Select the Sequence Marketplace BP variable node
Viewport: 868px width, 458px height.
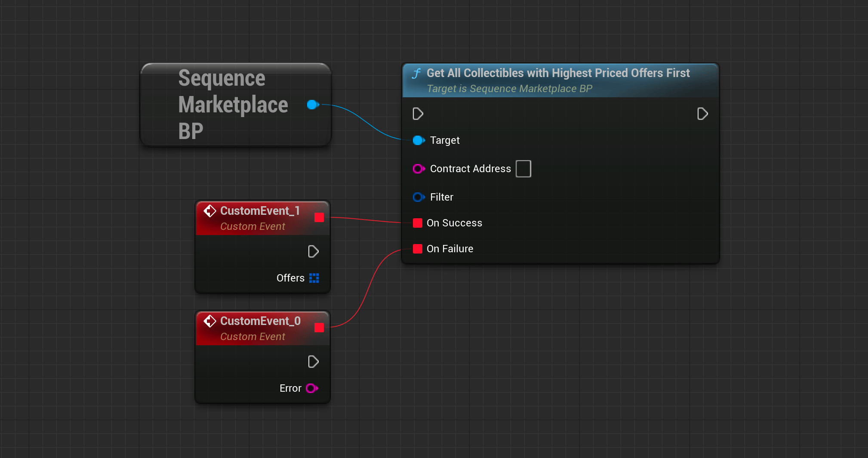pos(236,105)
